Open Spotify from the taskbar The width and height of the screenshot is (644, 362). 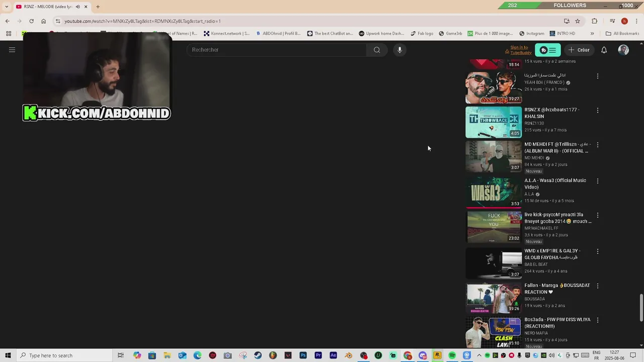pyautogui.click(x=452, y=355)
